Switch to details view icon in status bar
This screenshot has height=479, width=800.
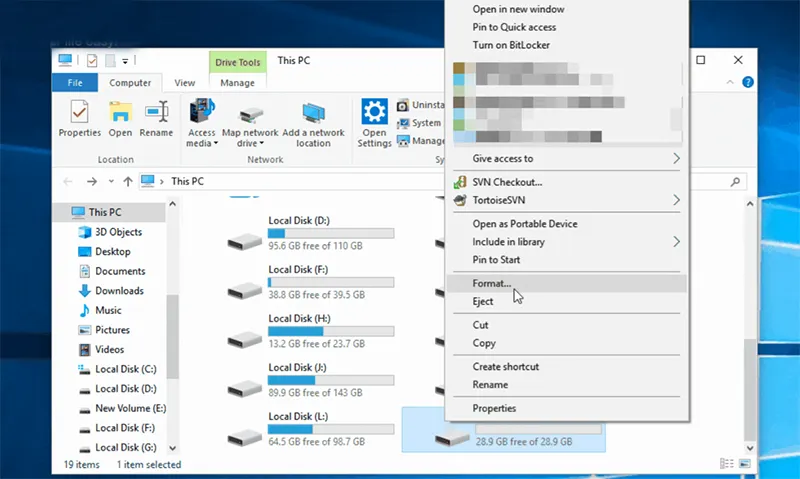pyautogui.click(x=726, y=464)
